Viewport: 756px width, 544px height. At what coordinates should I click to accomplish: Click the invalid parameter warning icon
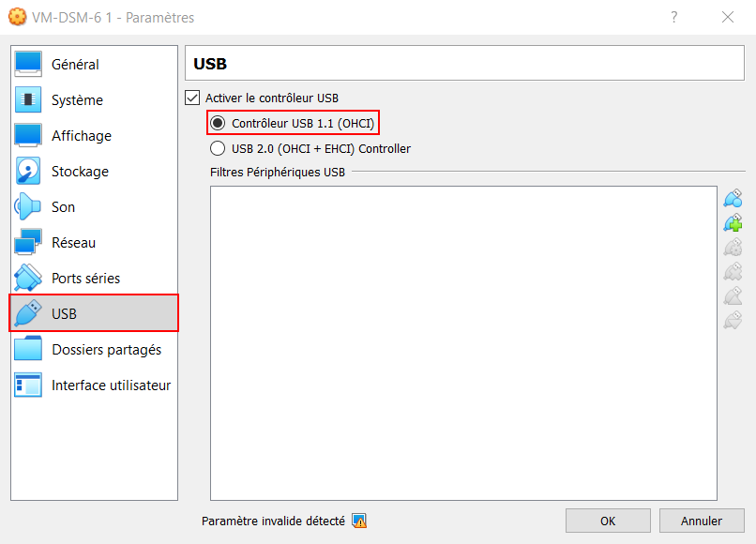pyautogui.click(x=359, y=521)
